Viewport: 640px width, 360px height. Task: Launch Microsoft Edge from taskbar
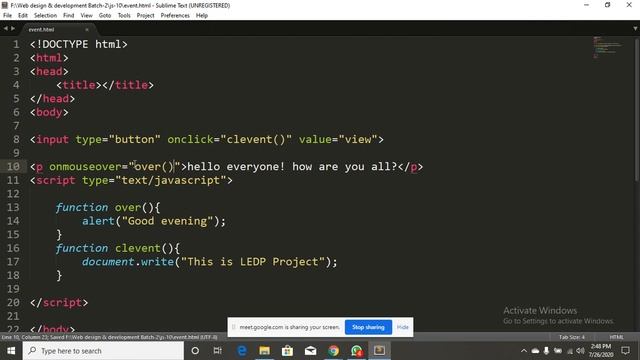[x=242, y=351]
